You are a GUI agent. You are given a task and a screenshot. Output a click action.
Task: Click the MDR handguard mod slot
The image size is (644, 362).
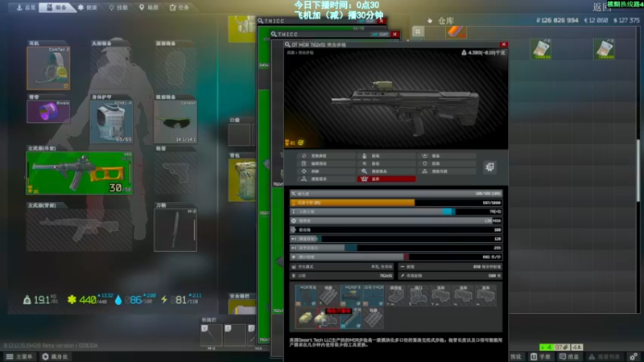(x=351, y=295)
